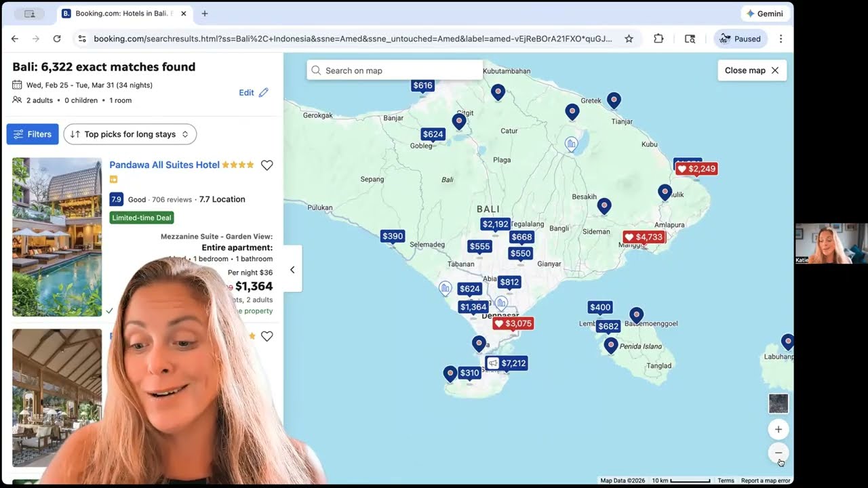Image resolution: width=868 pixels, height=488 pixels.
Task: Edit the search dates and guests
Action: (x=254, y=92)
